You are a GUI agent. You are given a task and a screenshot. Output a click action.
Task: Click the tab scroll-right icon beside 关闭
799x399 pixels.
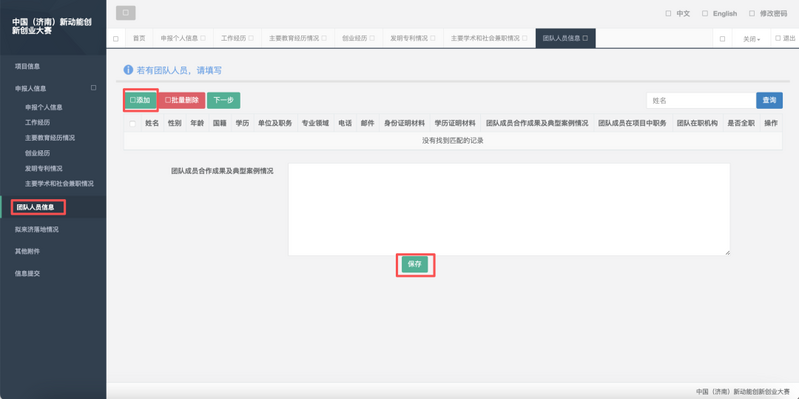(x=722, y=39)
